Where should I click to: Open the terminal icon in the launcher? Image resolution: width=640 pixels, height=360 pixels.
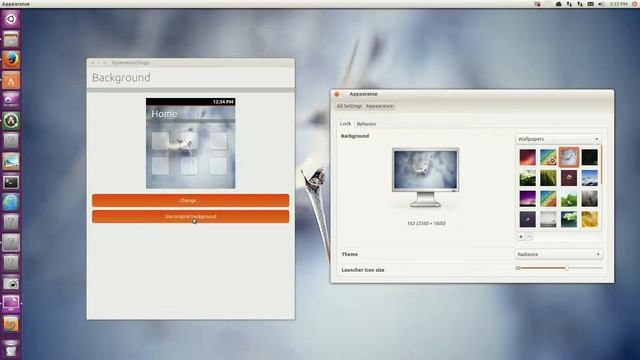11,182
